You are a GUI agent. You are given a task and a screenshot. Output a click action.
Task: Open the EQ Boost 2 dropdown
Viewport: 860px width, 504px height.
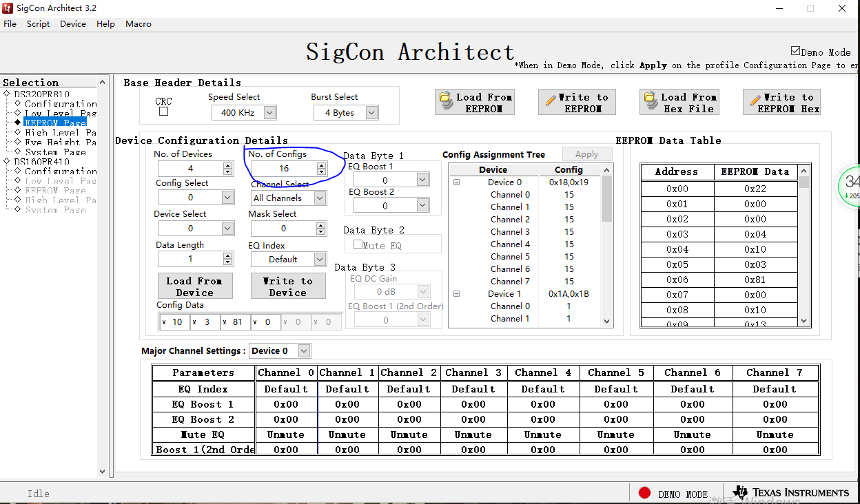(x=422, y=206)
